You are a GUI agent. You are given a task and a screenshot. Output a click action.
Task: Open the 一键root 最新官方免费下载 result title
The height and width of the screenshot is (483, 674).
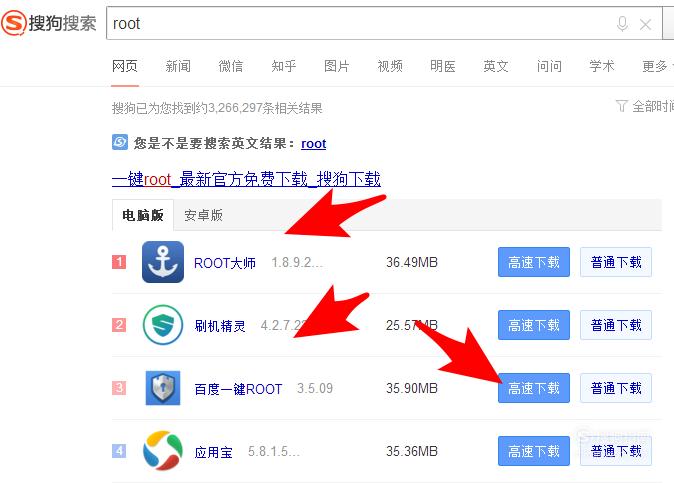click(246, 179)
